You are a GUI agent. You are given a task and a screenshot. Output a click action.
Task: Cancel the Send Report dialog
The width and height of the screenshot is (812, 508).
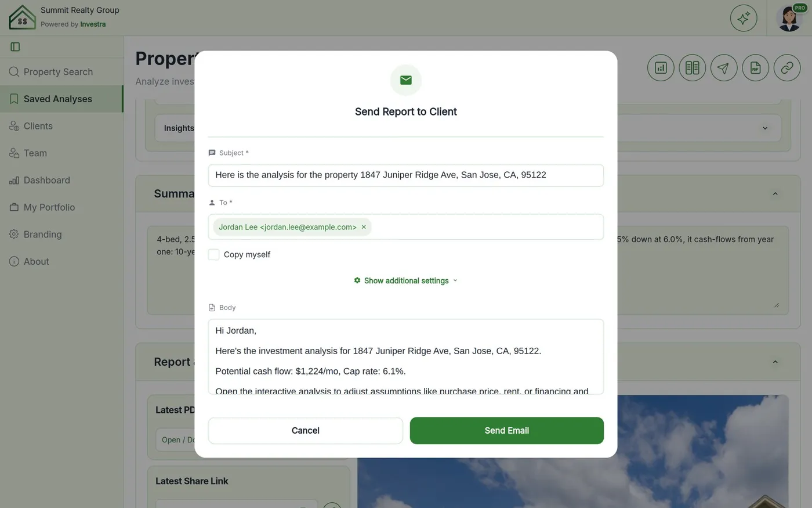[x=306, y=431]
